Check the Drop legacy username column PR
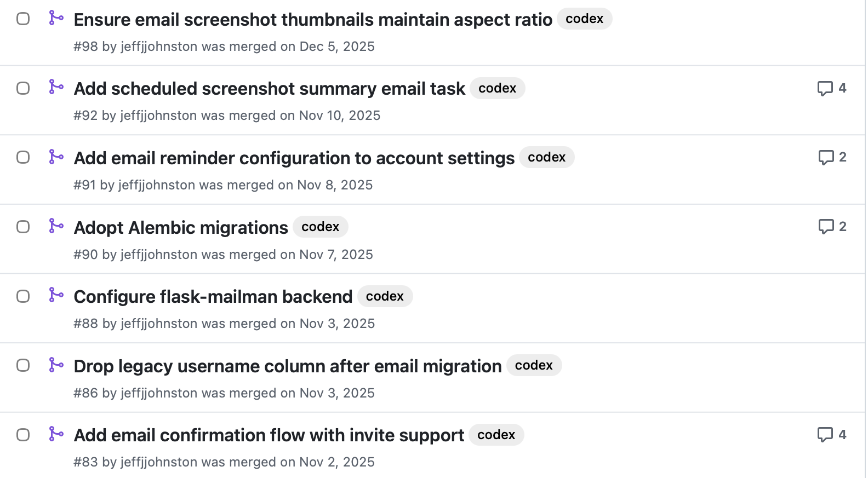 tap(23, 365)
